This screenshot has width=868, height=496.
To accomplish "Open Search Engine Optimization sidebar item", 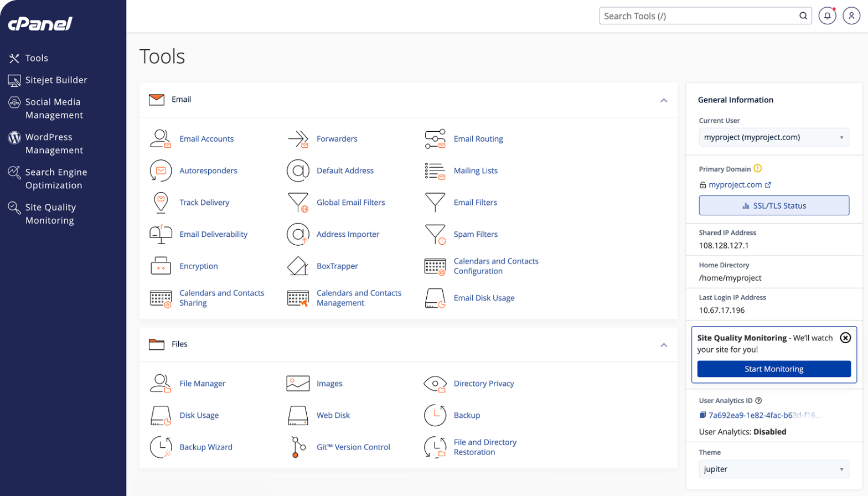I will [48, 179].
